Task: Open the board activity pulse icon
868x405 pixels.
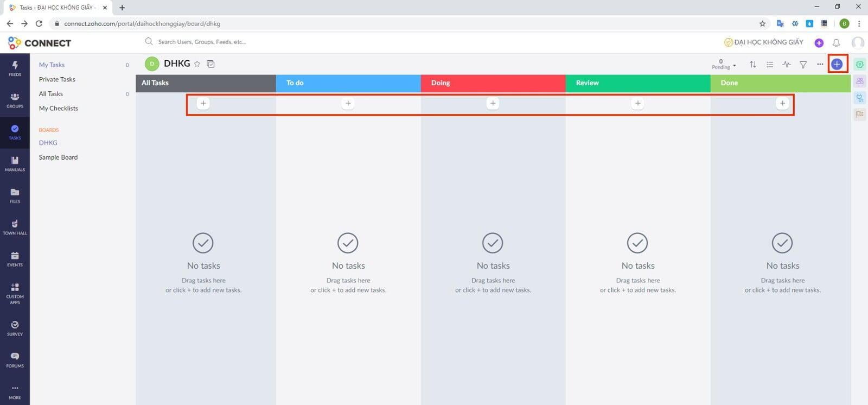Action: (x=786, y=65)
